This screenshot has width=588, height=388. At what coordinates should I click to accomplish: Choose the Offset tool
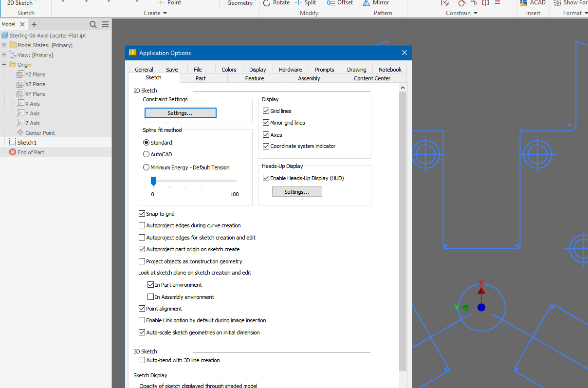[340, 3]
